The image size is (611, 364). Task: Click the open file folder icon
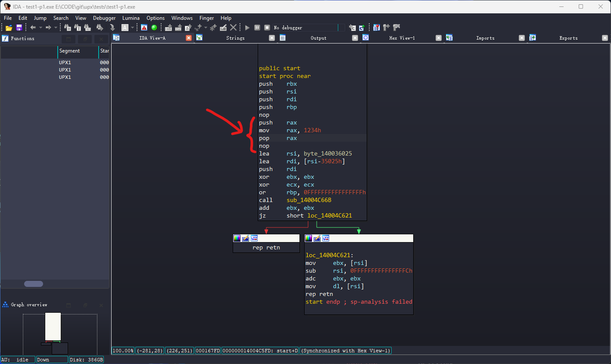9,28
